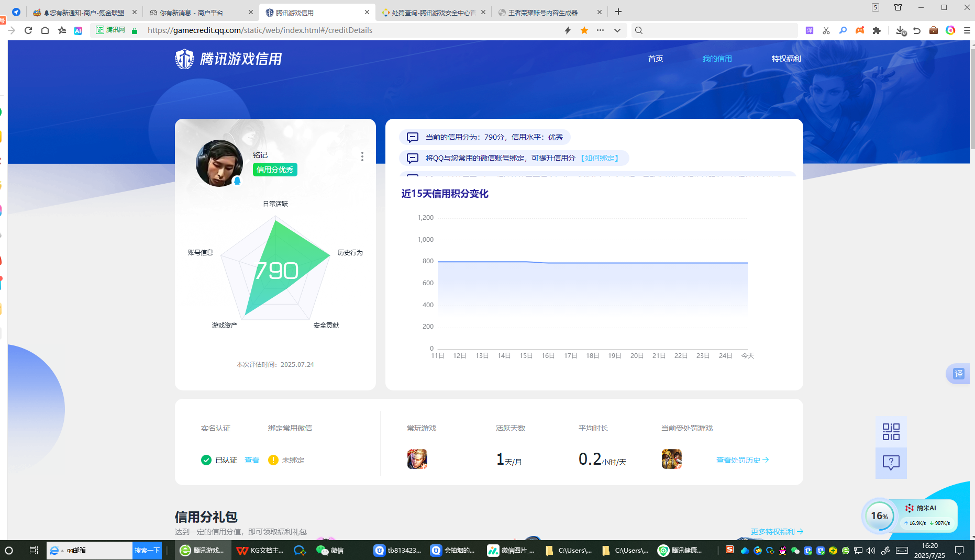Open the browser downloads icon
Screen dimensions: 975x560
pyautogui.click(x=901, y=30)
